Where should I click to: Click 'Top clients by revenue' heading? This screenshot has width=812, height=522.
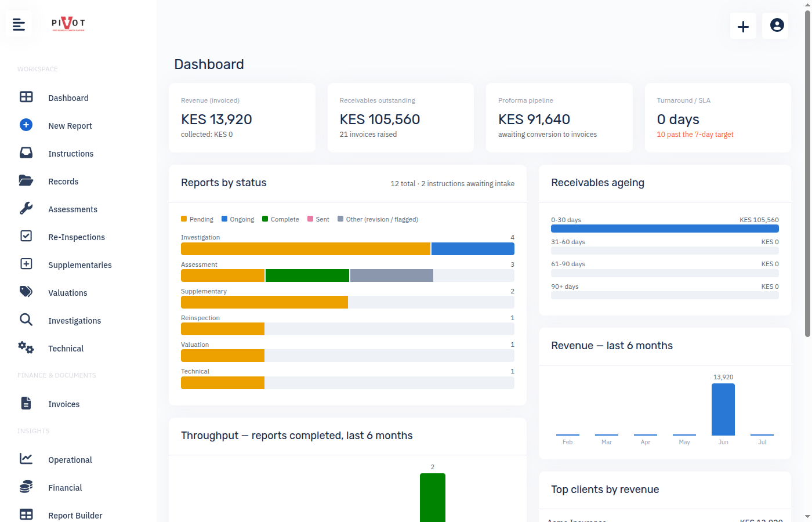pos(605,490)
